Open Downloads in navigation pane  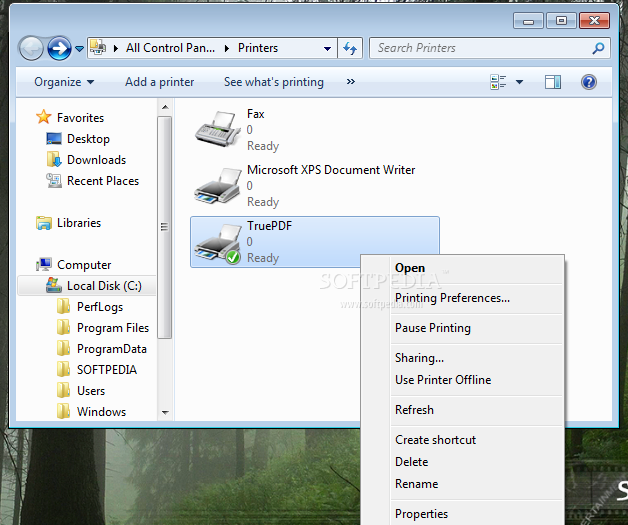click(x=97, y=160)
